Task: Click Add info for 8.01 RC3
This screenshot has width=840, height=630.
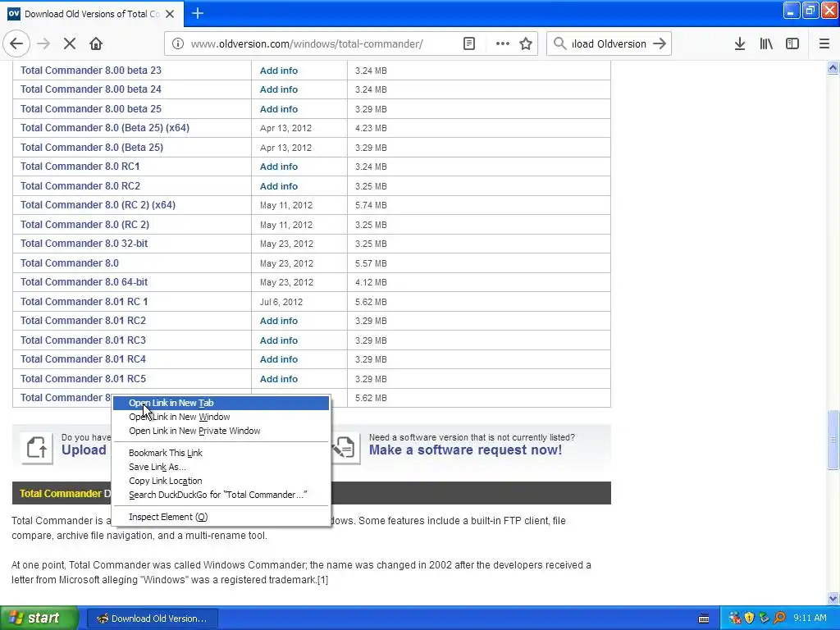Action: click(x=279, y=340)
